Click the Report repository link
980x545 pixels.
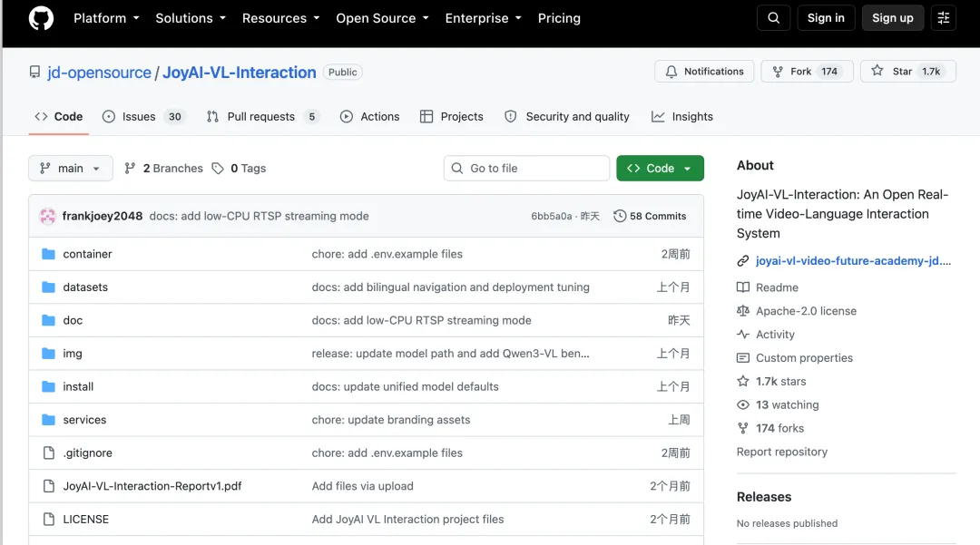point(782,452)
